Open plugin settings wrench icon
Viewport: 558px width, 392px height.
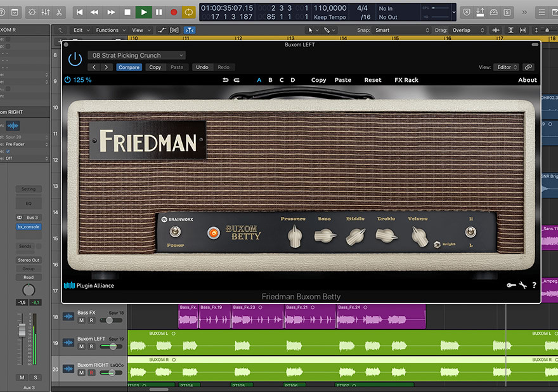pos(523,285)
